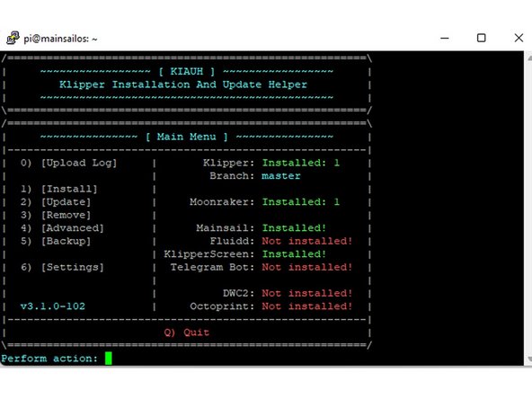
Task: Click Klipper's 'Installed: 1' status
Action: [x=301, y=163]
